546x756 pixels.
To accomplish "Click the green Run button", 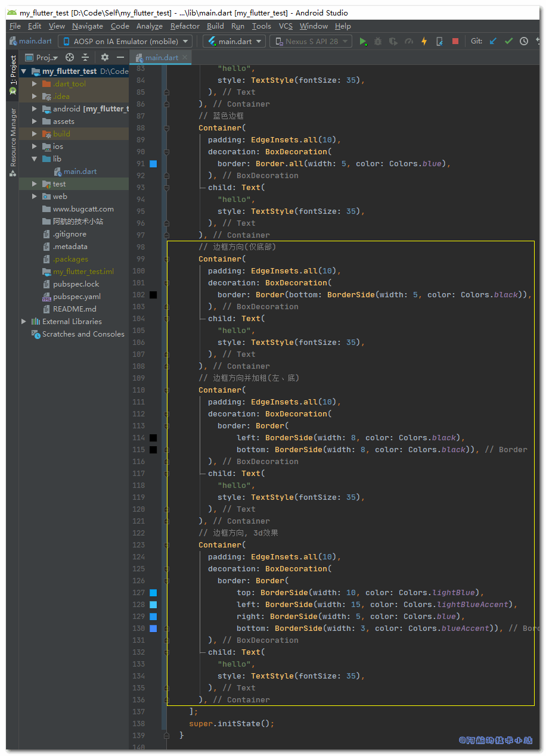I will (x=363, y=41).
